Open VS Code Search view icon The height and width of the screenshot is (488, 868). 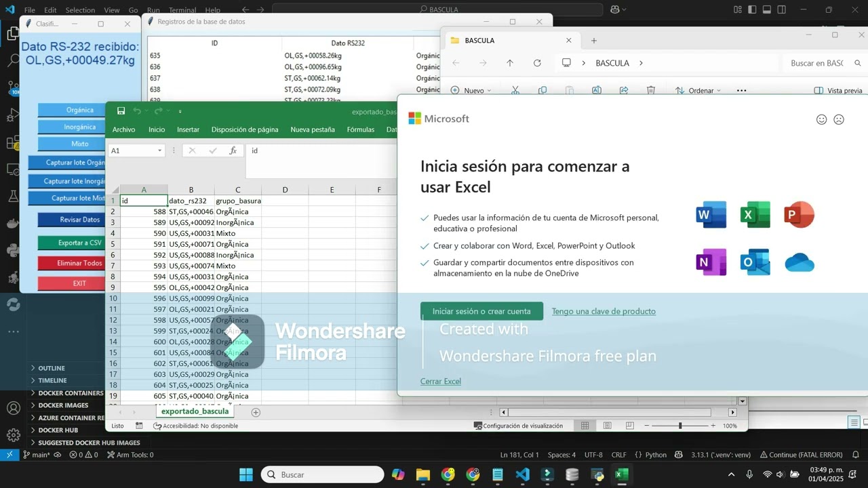(x=12, y=61)
